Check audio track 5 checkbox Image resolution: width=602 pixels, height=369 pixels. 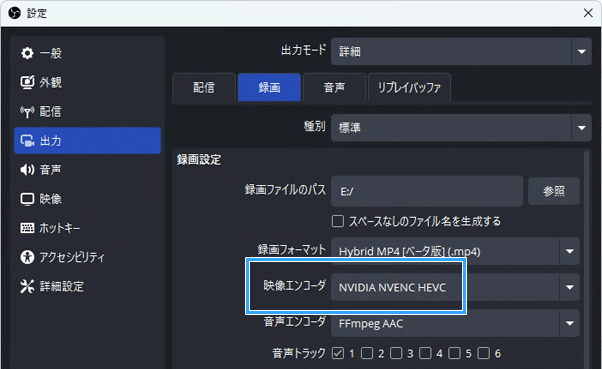coord(454,353)
